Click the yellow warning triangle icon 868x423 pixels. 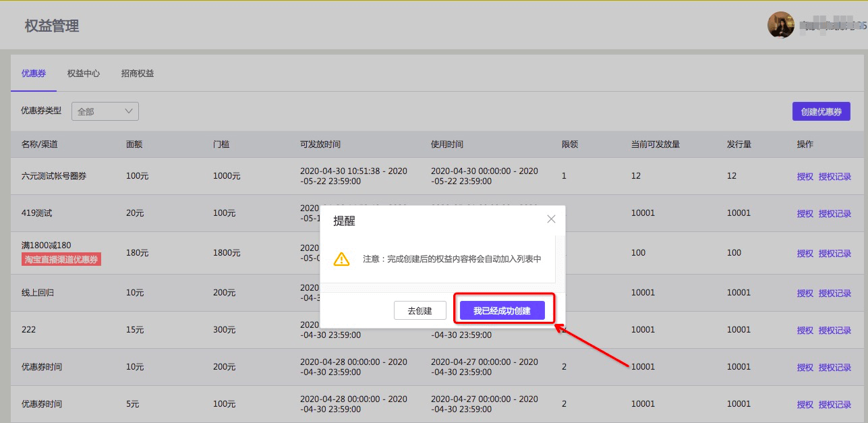(342, 259)
